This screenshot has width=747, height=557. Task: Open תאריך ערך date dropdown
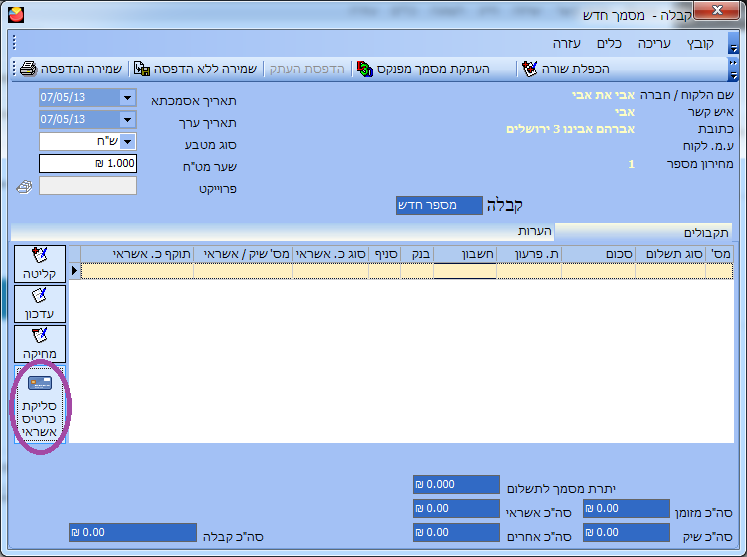coord(127,119)
